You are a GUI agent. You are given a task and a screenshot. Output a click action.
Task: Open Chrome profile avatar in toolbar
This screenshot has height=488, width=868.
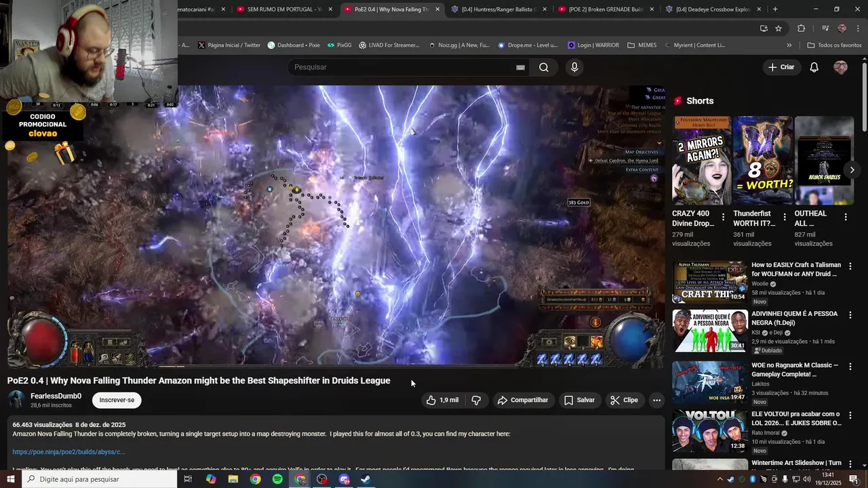(842, 28)
